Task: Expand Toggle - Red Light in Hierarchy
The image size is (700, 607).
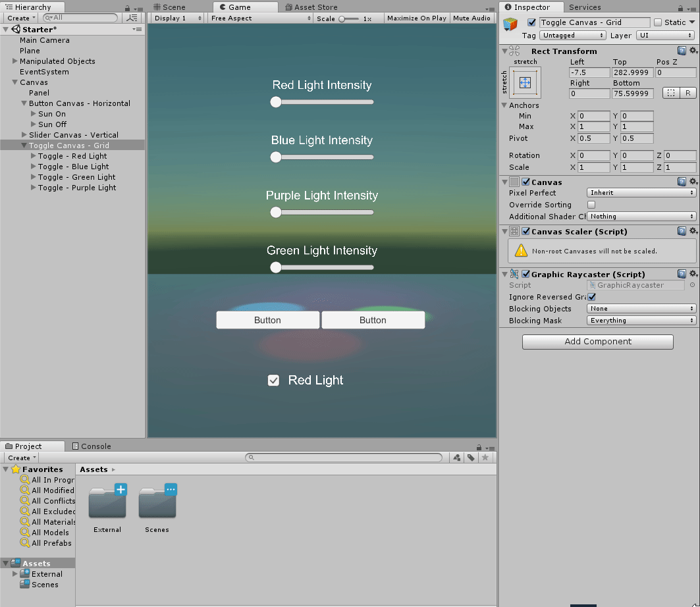Action: (x=34, y=156)
